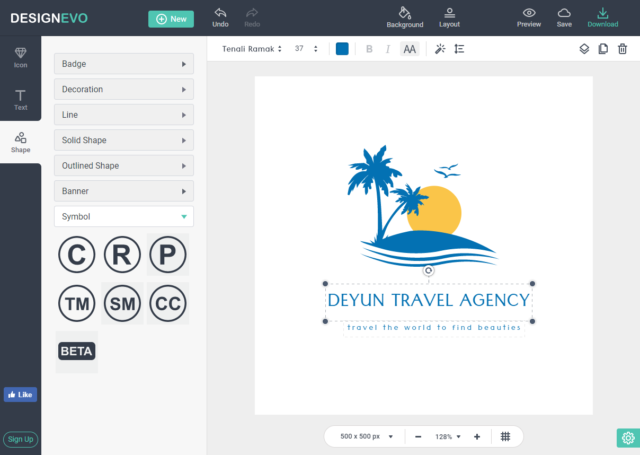
Task: Select the palm tree island logo graphic
Action: pos(422,206)
